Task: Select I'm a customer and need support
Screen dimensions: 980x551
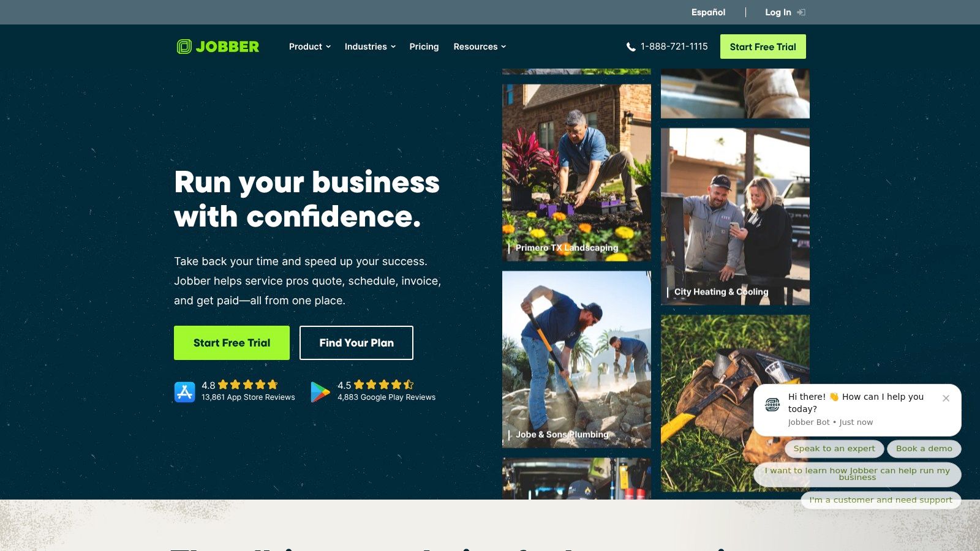Action: 881,500
